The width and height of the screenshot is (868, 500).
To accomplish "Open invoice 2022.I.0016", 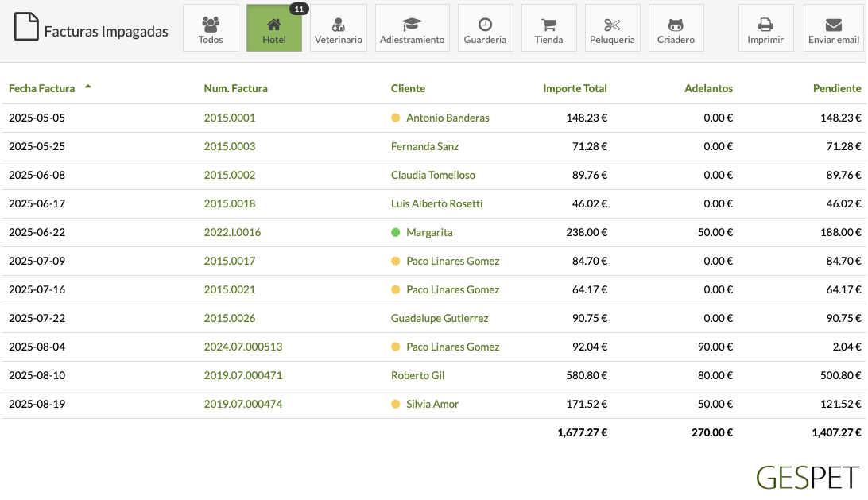I will pos(232,232).
